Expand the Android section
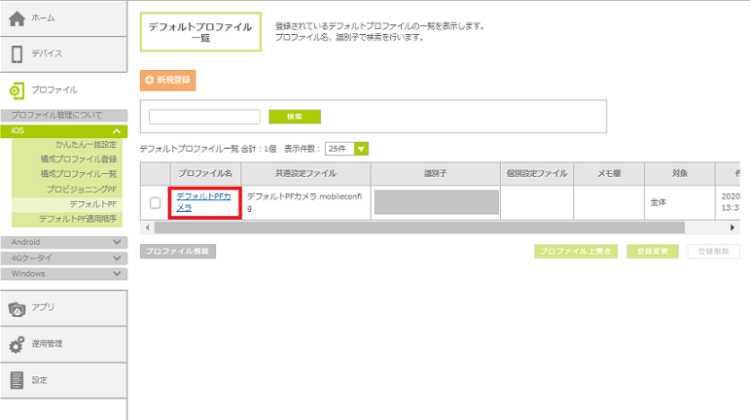750x420 pixels. pyautogui.click(x=118, y=242)
